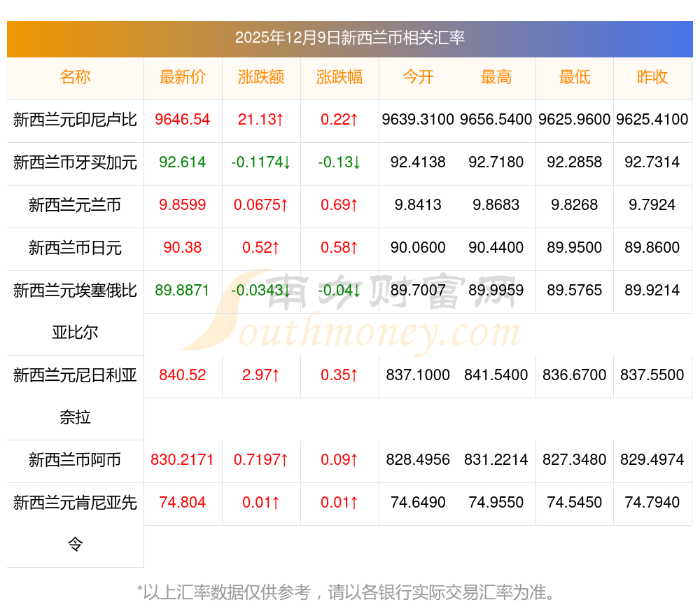Image resolution: width=700 pixels, height=614 pixels.
Task: Click the table title 2025年12月9日新西兰币相关汇率
Action: 349,38
